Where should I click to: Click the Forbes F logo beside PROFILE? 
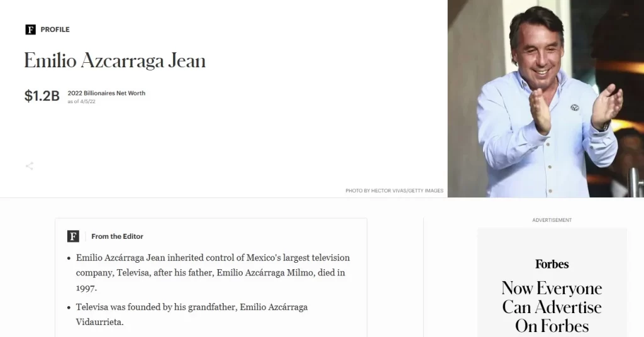pos(30,30)
